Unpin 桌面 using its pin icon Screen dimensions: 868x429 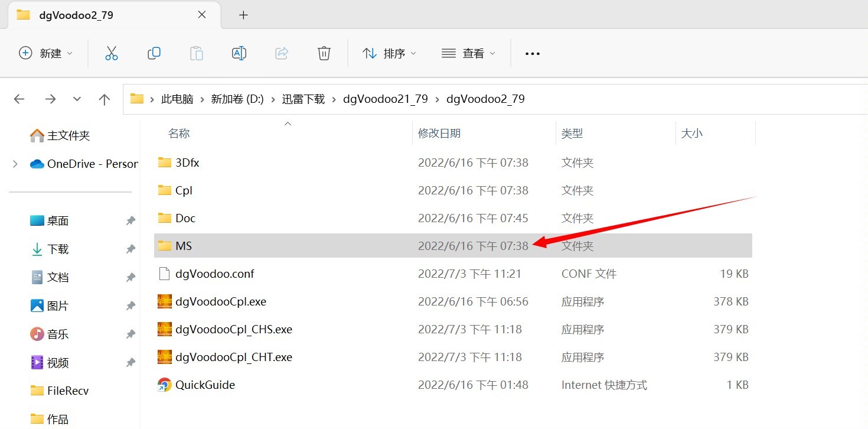130,221
